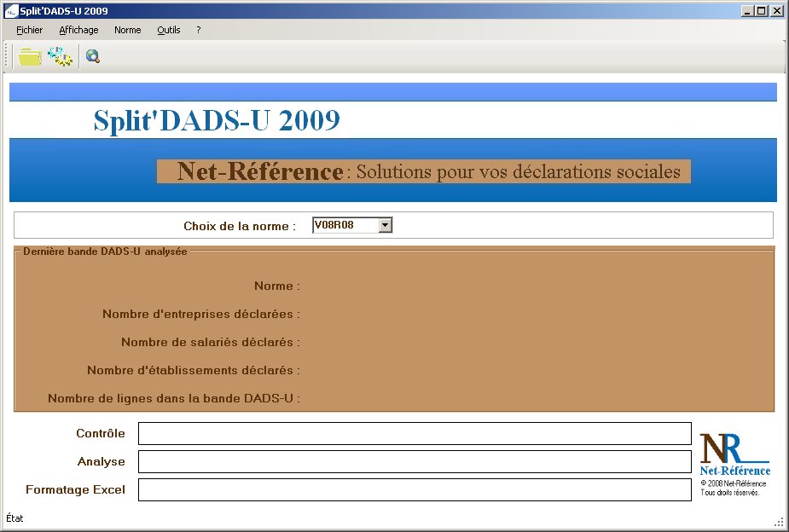The height and width of the screenshot is (532, 789).
Task: Click the '© 2008 Net-Référence' copyright text
Action: tap(734, 483)
